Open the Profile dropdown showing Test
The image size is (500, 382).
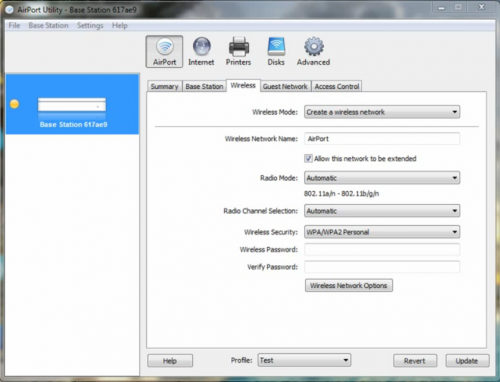coord(304,360)
